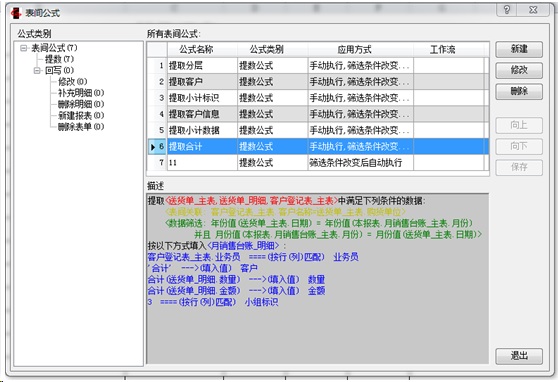Select 提数 (7) in the category tree
The width and height of the screenshot is (558, 382).
[x=59, y=59]
